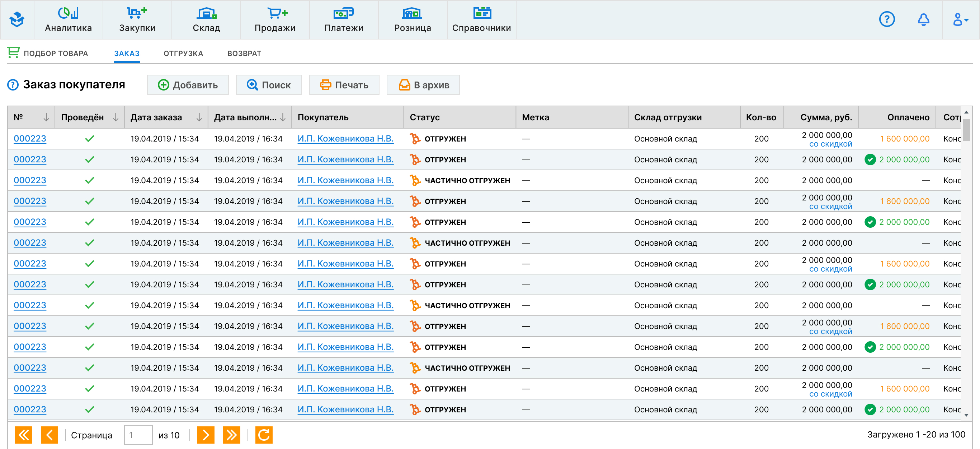980x449 pixels.
Task: Go to the Склад warehouse icon
Action: point(206,13)
